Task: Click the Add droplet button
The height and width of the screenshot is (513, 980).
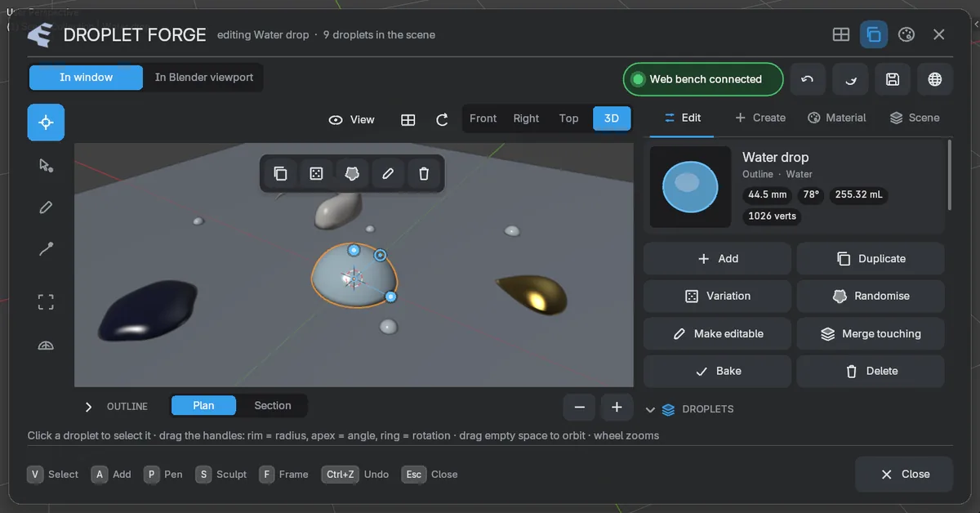Action: point(717,258)
